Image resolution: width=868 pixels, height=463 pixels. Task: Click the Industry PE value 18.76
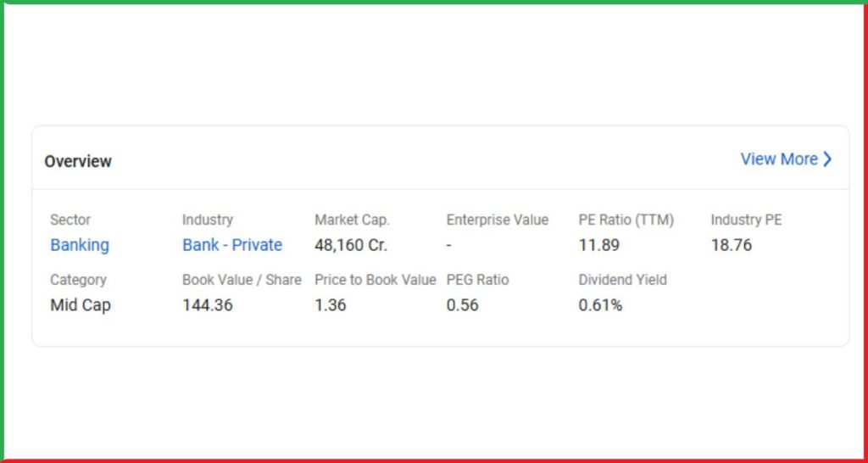pos(731,245)
